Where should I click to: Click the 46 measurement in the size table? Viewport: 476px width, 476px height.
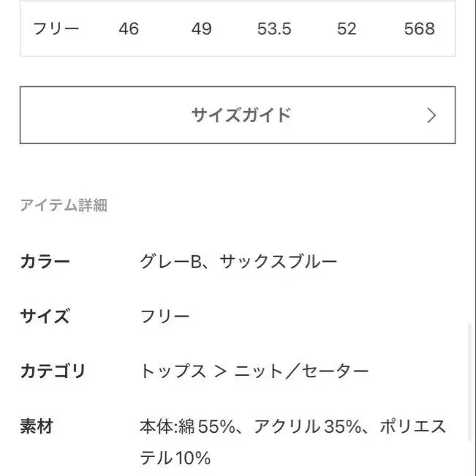pyautogui.click(x=128, y=29)
